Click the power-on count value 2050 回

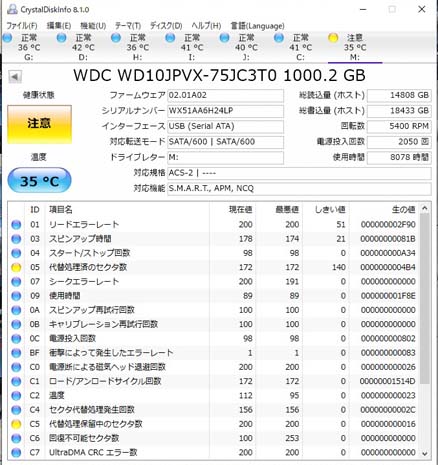pos(399,142)
